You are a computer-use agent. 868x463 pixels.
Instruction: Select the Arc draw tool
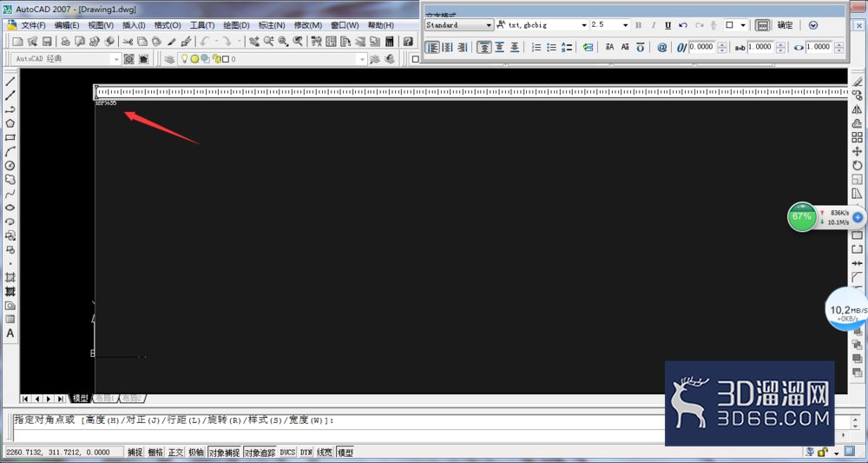pyautogui.click(x=10, y=151)
